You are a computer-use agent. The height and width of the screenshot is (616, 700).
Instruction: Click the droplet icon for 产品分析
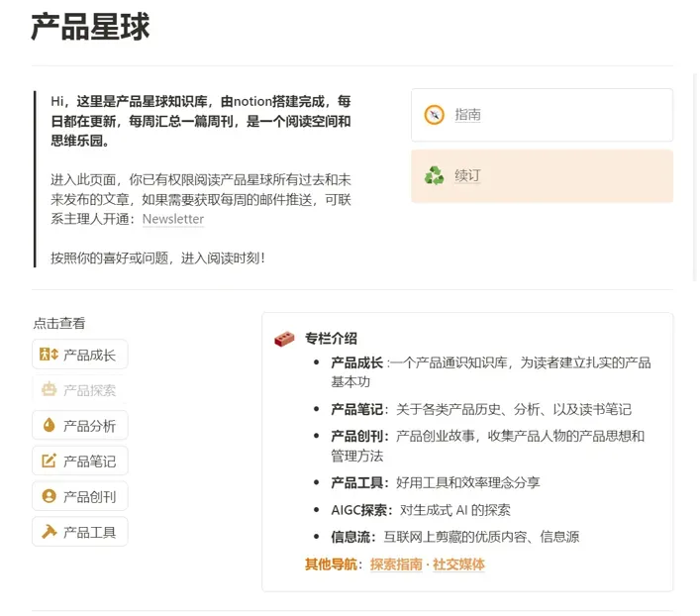(50, 426)
